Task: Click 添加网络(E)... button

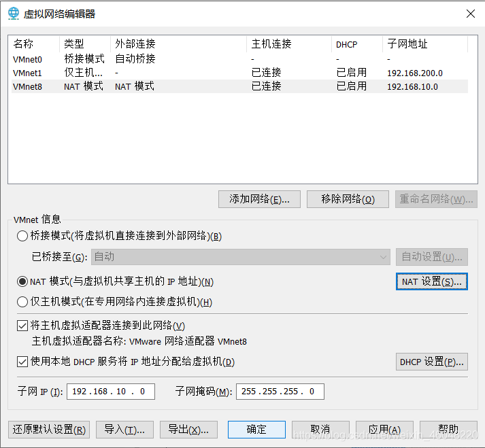Action: click(259, 199)
